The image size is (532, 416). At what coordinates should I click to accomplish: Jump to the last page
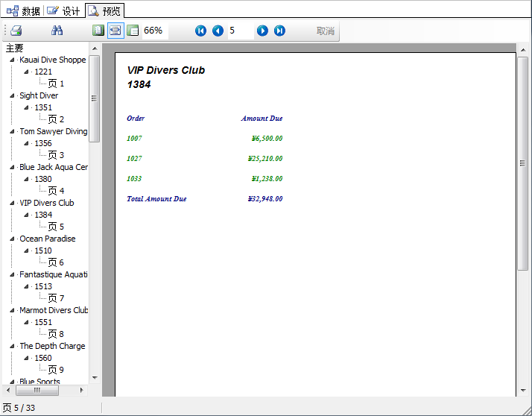coord(279,31)
